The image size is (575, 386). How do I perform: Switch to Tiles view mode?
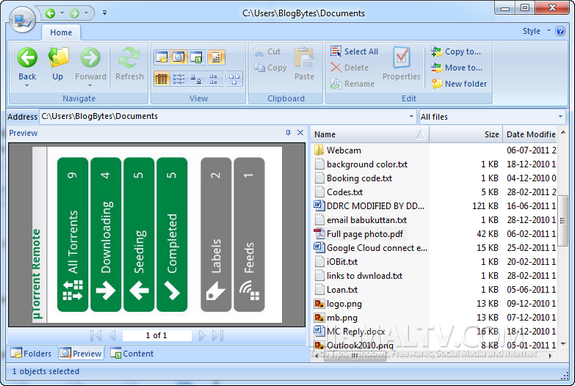click(213, 78)
